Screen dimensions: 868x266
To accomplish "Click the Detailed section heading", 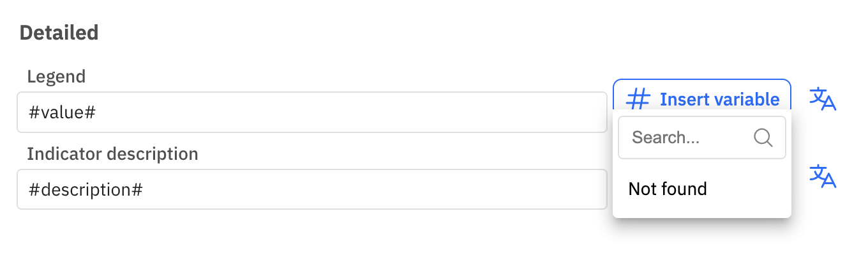I will tap(59, 33).
